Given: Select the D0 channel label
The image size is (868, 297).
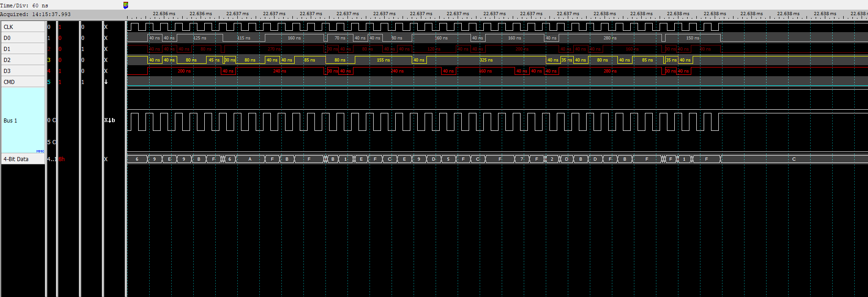Looking at the screenshot, I should tap(23, 38).
